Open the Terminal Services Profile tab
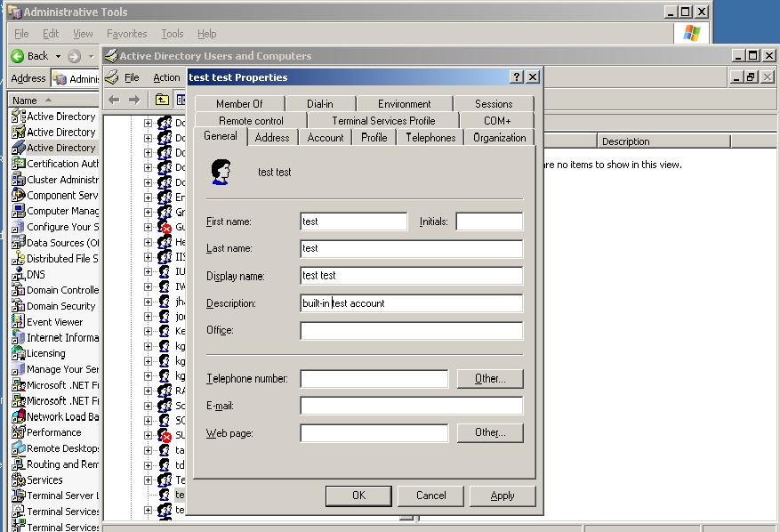 tap(383, 121)
